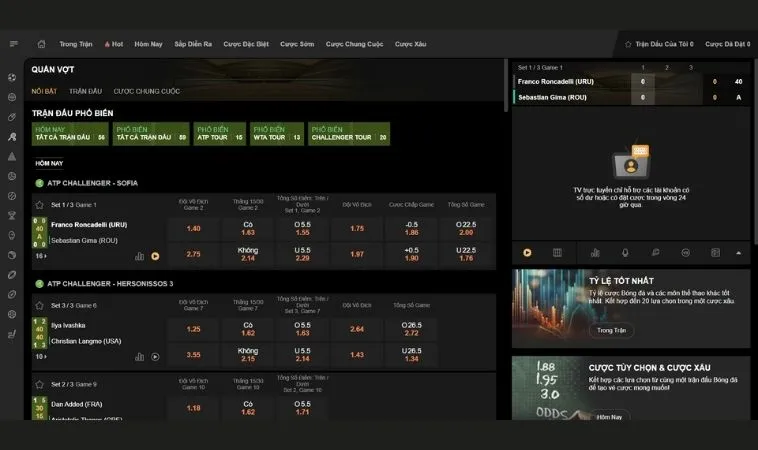The height and width of the screenshot is (450, 758).
Task: Open statistics chart for Roncadelli match
Action: (140, 256)
